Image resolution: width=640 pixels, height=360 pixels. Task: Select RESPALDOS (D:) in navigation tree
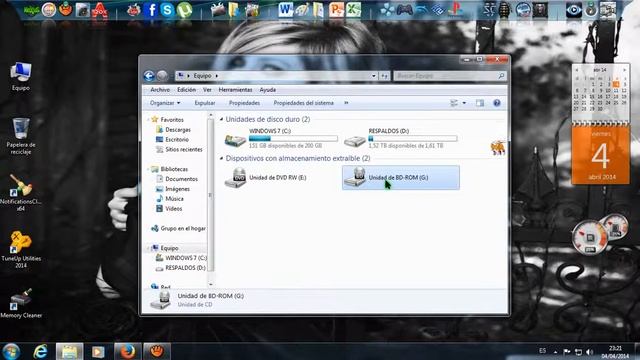coord(185,268)
